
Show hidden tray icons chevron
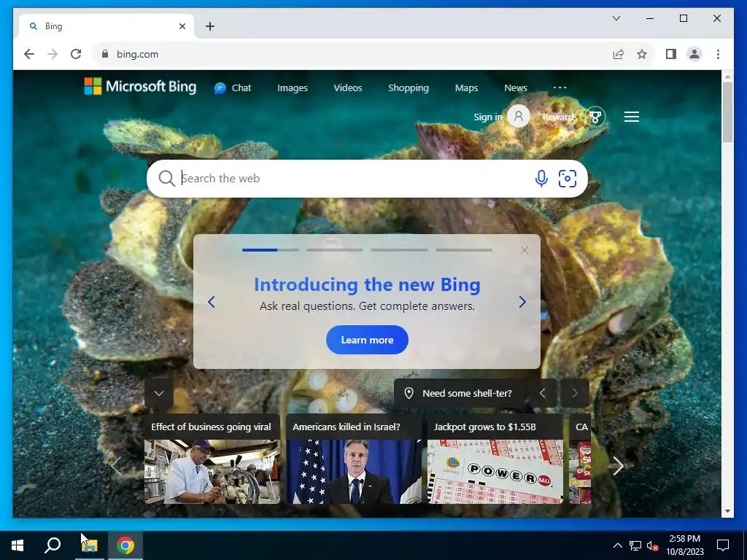pyautogui.click(x=617, y=545)
